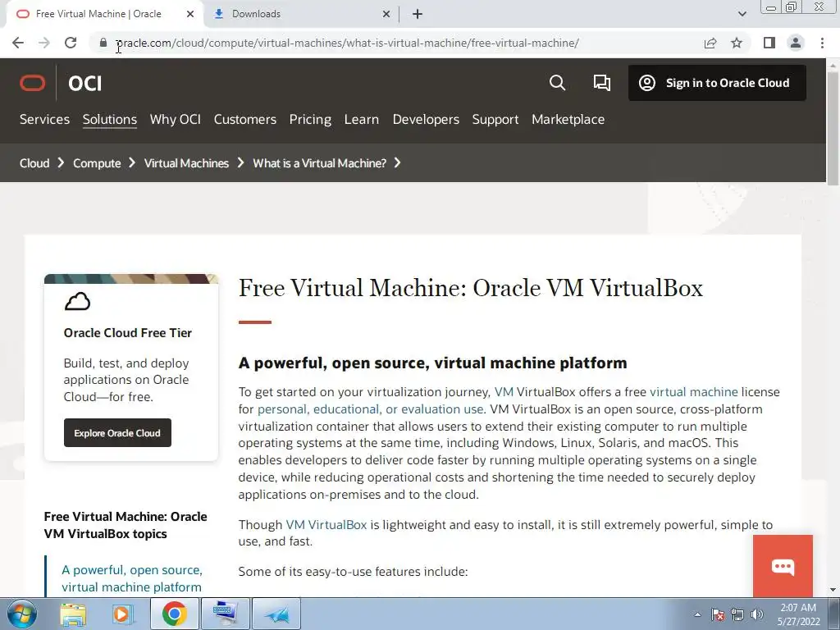Go to the Cloud breadcrumb link
The height and width of the screenshot is (630, 840).
coord(34,163)
